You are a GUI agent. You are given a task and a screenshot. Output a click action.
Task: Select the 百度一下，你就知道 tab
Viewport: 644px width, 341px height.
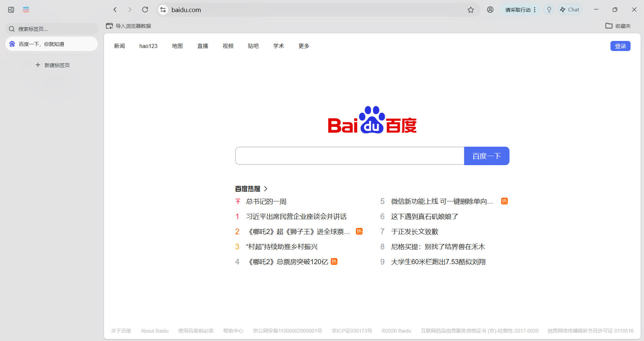click(52, 44)
